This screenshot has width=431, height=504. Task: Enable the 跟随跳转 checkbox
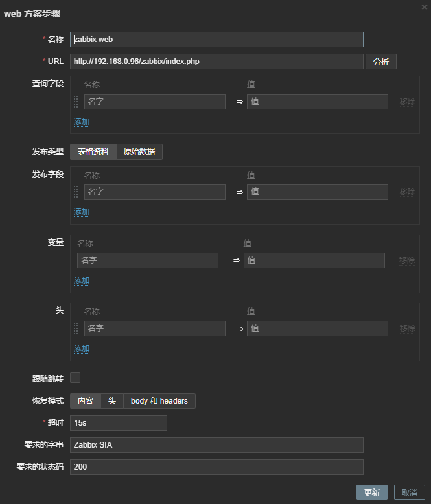(x=75, y=378)
